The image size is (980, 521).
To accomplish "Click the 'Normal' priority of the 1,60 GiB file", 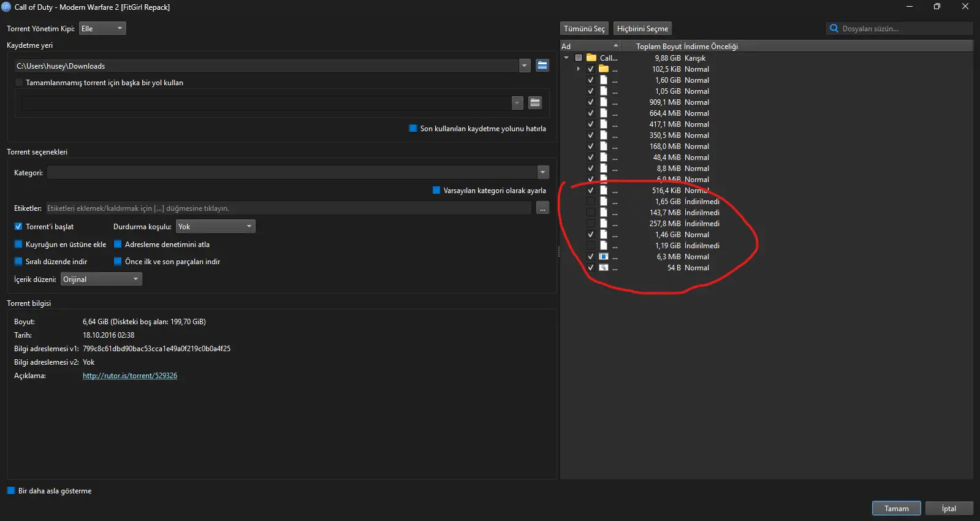I will (x=697, y=80).
